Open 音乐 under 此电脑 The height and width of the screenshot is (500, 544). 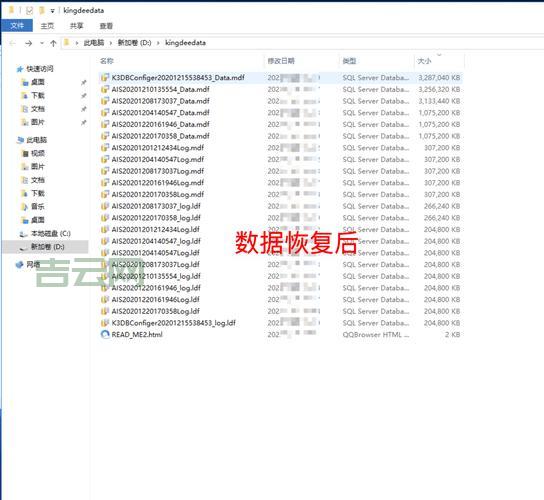coord(38,206)
